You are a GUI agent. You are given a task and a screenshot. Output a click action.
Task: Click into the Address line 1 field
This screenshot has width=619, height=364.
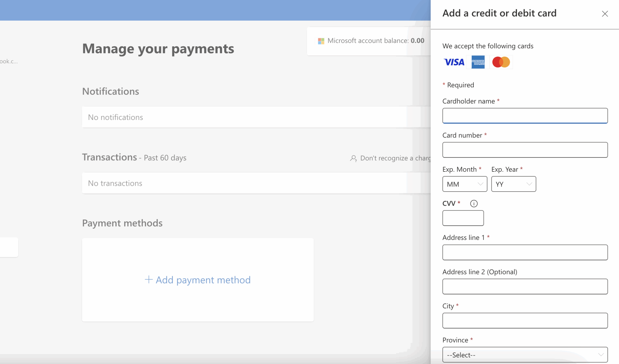tap(525, 252)
